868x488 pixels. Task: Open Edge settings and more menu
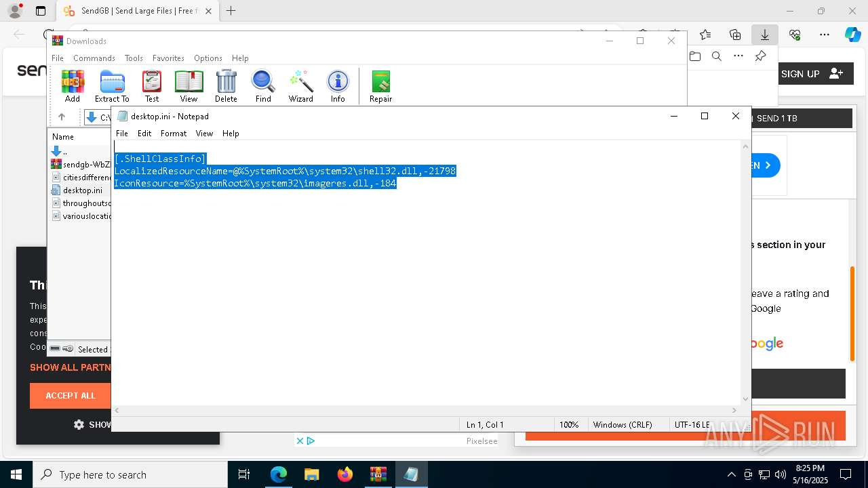825,35
